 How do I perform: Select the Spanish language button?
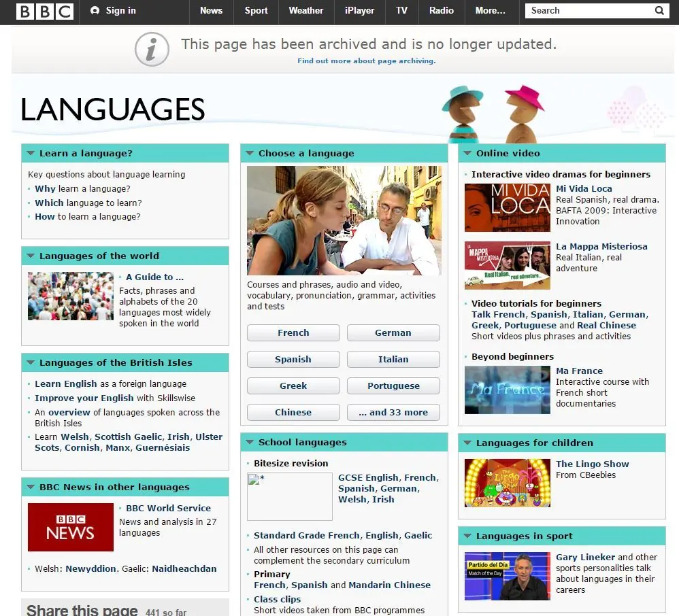tap(294, 359)
